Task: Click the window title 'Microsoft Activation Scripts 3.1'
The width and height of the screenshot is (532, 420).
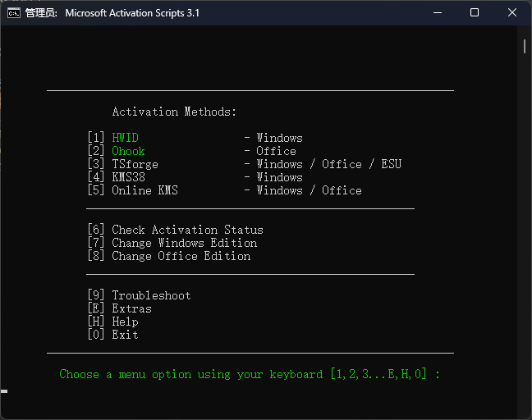Action: [x=132, y=13]
